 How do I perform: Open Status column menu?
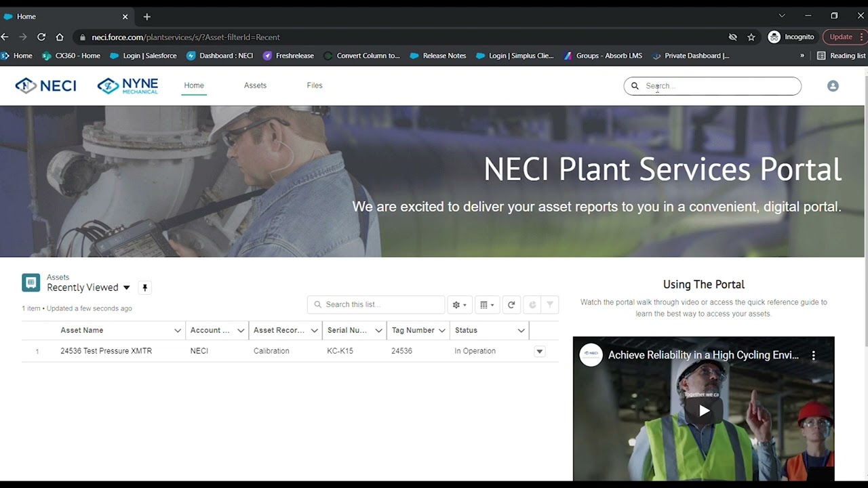pyautogui.click(x=521, y=331)
